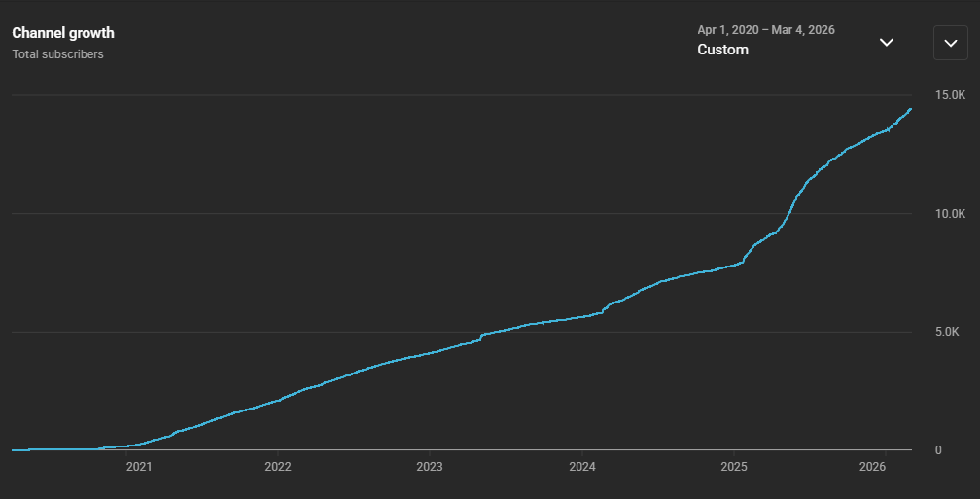The image size is (980, 499).
Task: Click the 2024 label on the timeline axis
Action: pyautogui.click(x=581, y=468)
